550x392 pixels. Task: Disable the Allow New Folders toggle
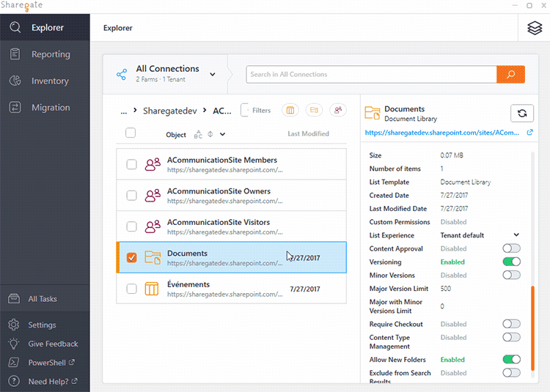click(x=511, y=360)
